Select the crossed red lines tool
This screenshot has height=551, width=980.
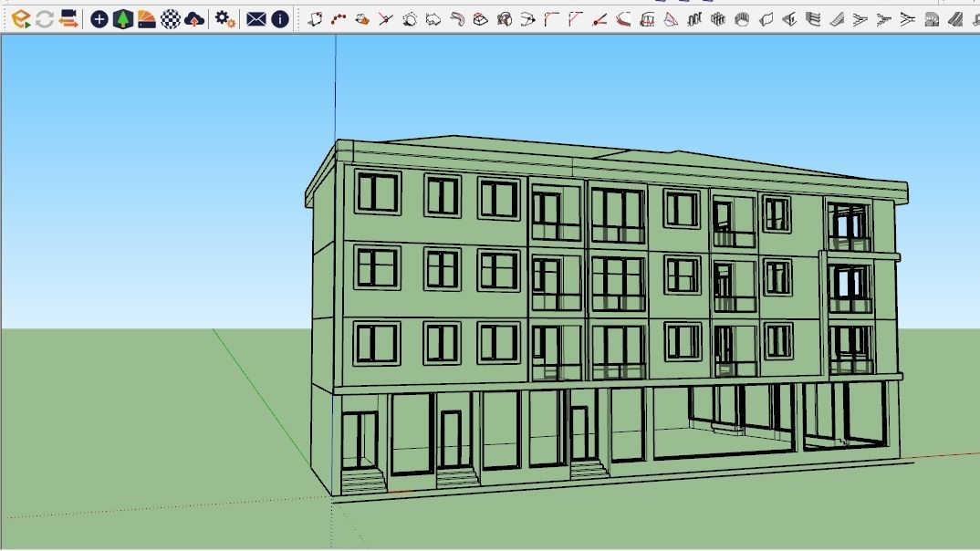pyautogui.click(x=386, y=20)
